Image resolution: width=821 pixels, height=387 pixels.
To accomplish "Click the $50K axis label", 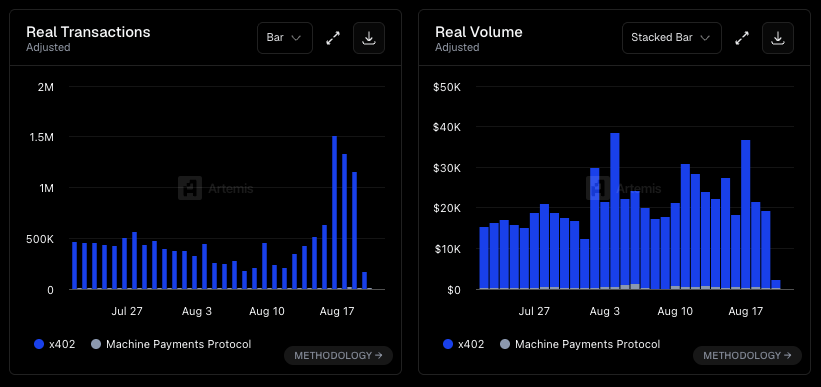I will point(447,86).
